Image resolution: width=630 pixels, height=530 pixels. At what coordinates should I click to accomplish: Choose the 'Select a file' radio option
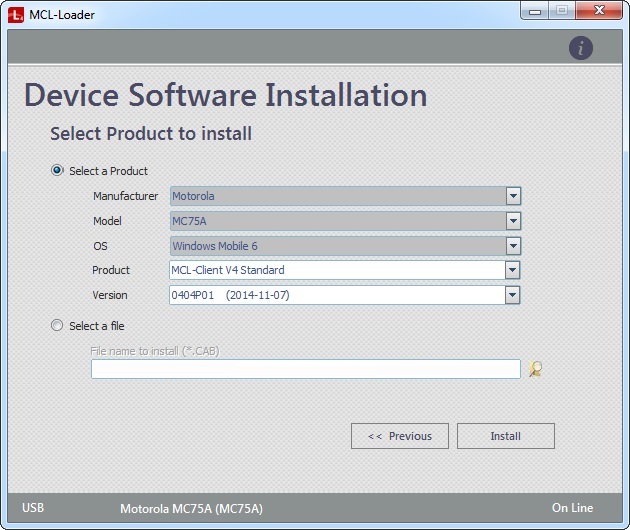point(57,325)
